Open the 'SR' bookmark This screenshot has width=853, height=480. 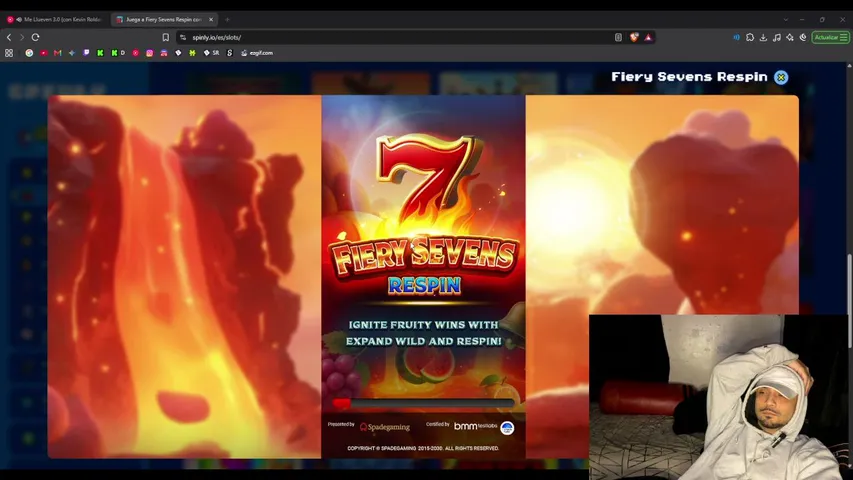[x=211, y=53]
